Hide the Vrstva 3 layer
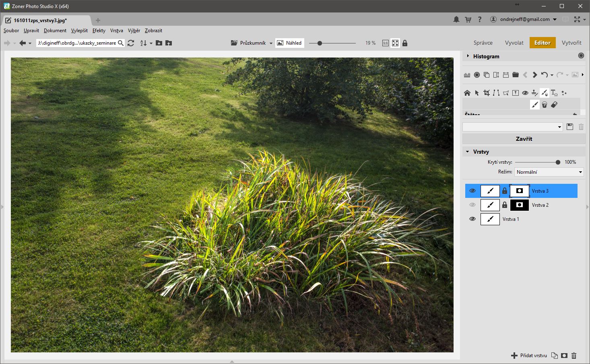590x364 pixels. 472,191
